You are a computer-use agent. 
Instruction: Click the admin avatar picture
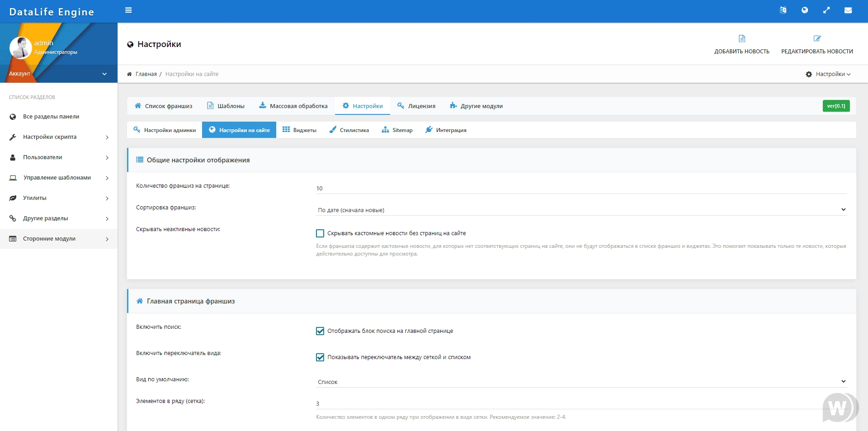[20, 48]
